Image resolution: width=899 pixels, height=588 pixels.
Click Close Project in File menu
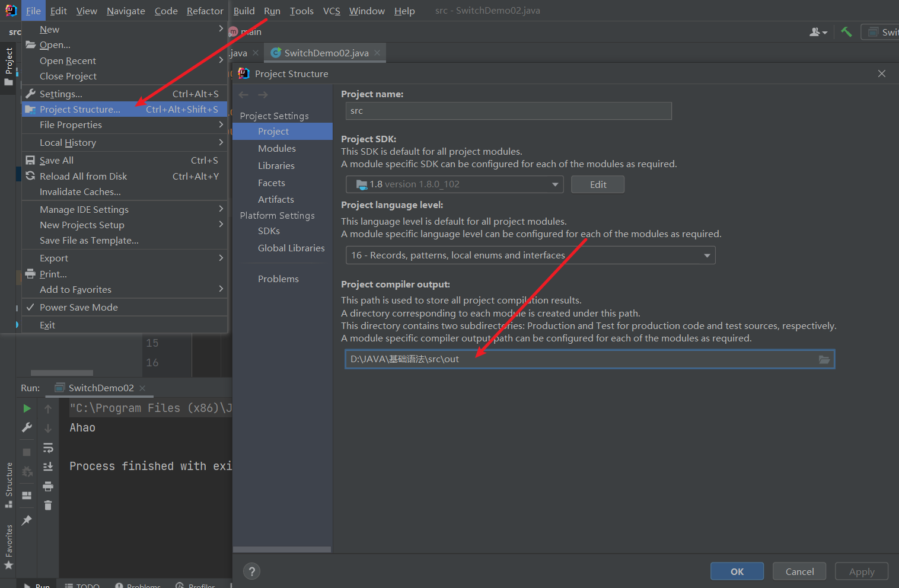tap(125, 76)
